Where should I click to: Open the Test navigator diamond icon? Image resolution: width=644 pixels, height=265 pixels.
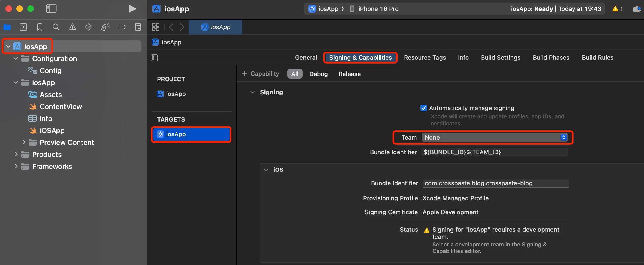89,27
